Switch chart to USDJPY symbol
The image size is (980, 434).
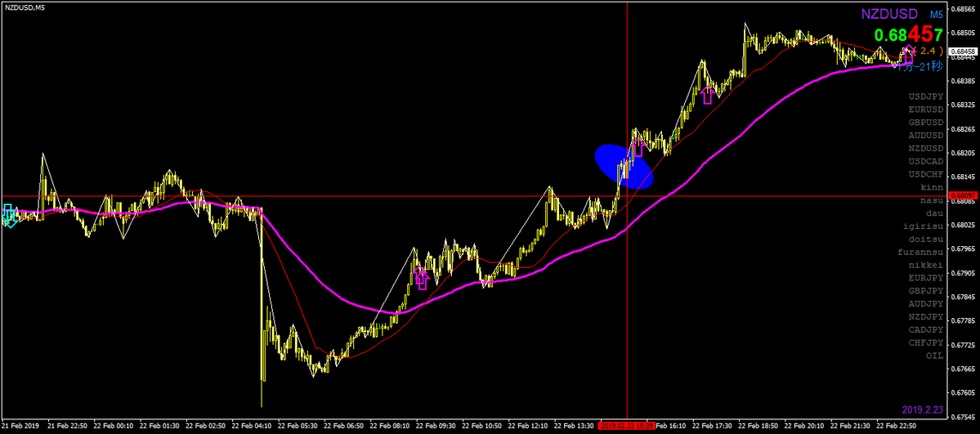925,96
